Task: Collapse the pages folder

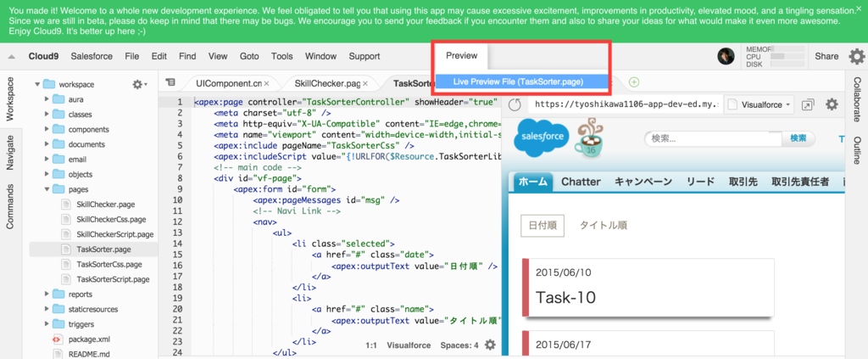Action: (x=47, y=189)
